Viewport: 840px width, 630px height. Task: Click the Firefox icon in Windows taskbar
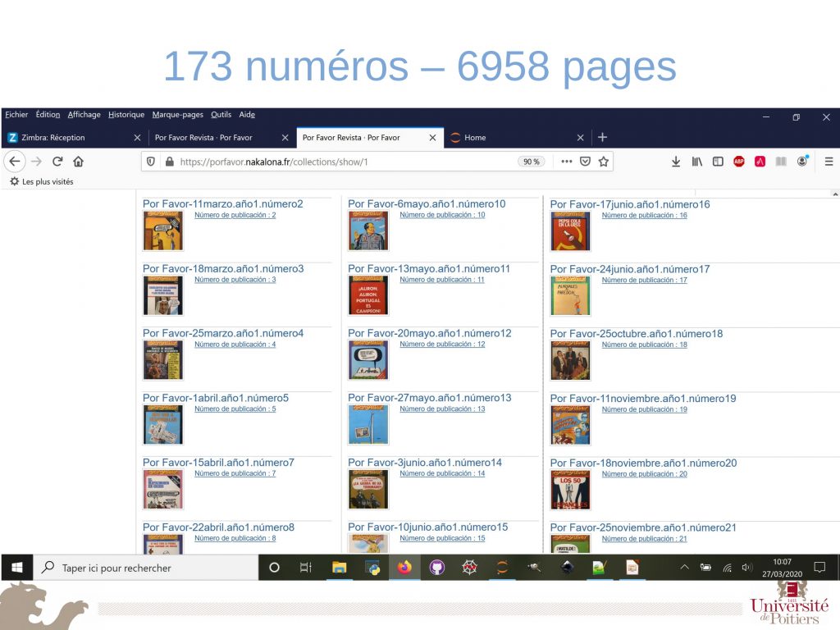pos(404,567)
